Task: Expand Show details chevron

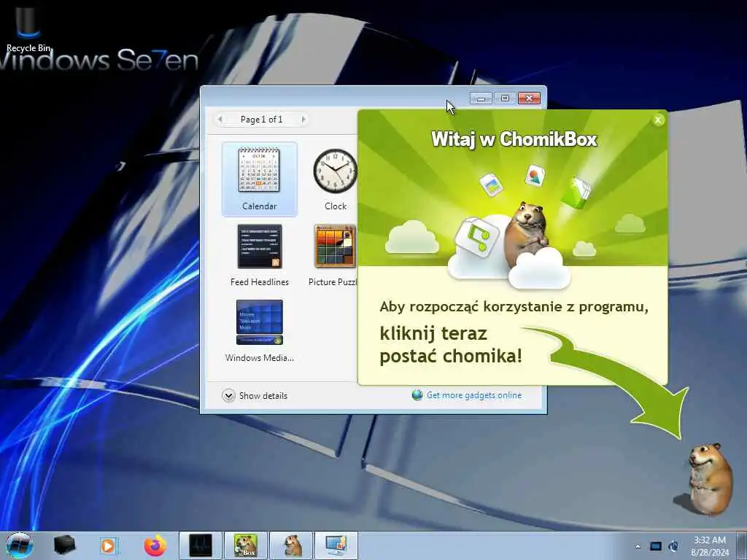Action: (228, 396)
